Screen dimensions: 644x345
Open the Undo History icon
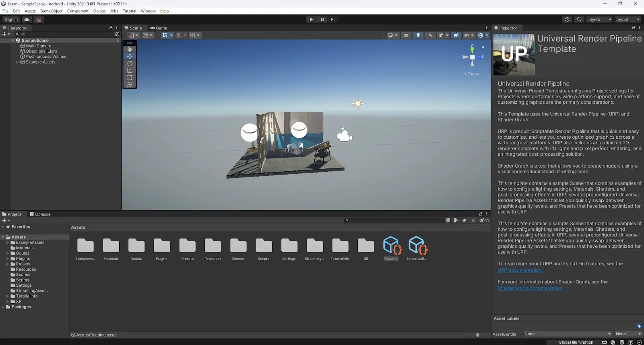coord(567,19)
